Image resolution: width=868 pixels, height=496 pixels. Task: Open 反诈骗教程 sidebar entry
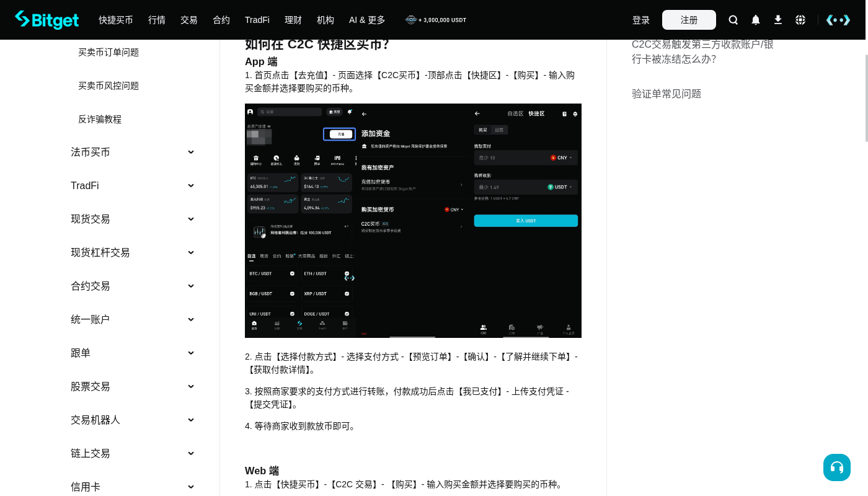100,119
